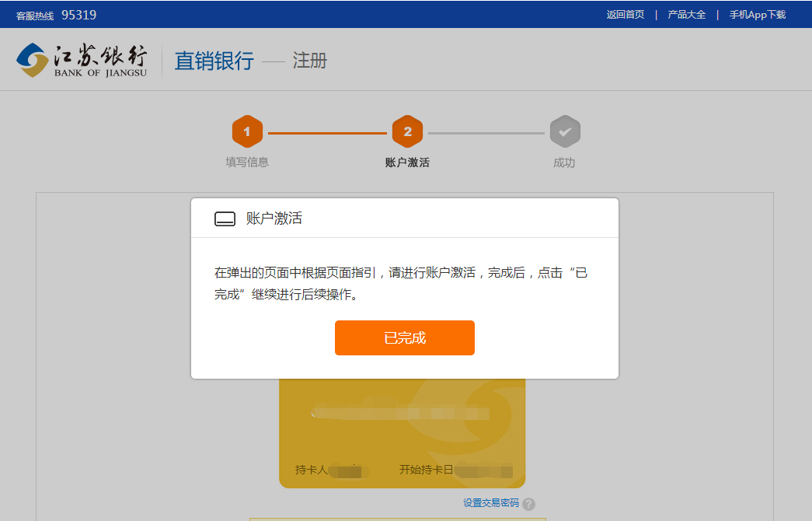Click the Bank of Jiangsu logo
Viewport: 812px width, 521px height.
[x=82, y=60]
